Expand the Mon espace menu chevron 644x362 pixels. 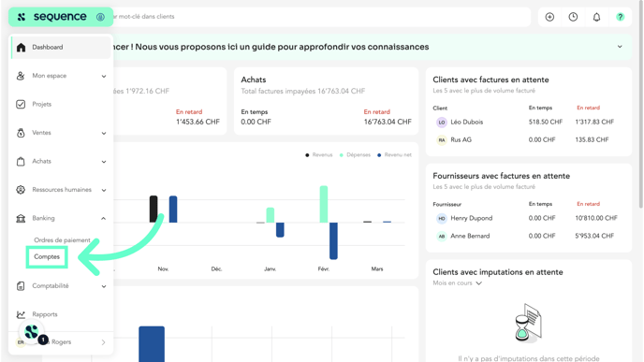click(104, 76)
